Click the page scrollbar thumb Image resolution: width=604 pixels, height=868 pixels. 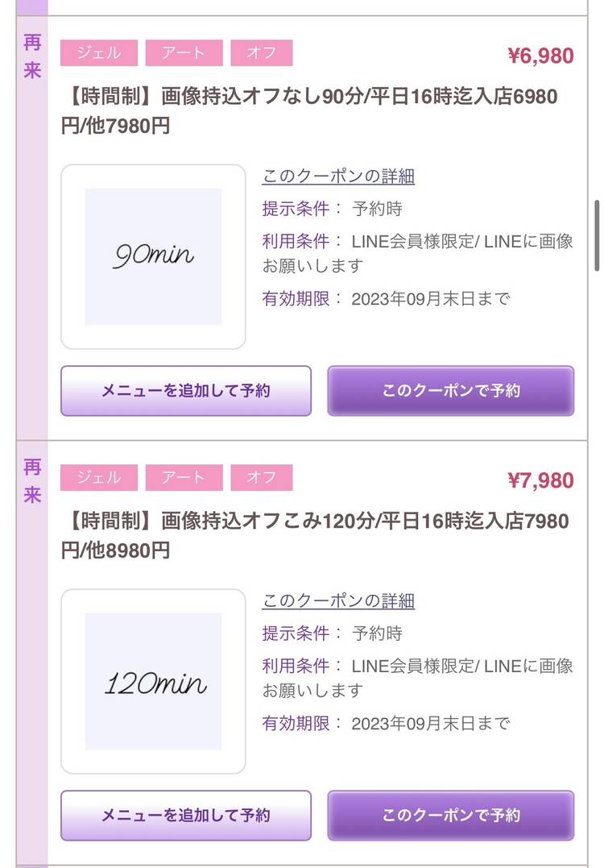tap(597, 235)
